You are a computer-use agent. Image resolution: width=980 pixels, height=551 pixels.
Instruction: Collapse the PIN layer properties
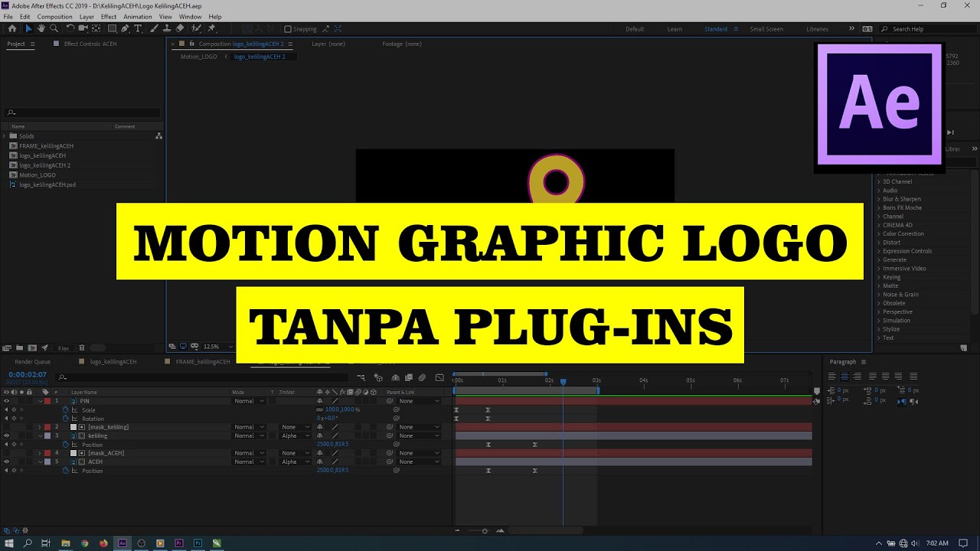coord(40,401)
